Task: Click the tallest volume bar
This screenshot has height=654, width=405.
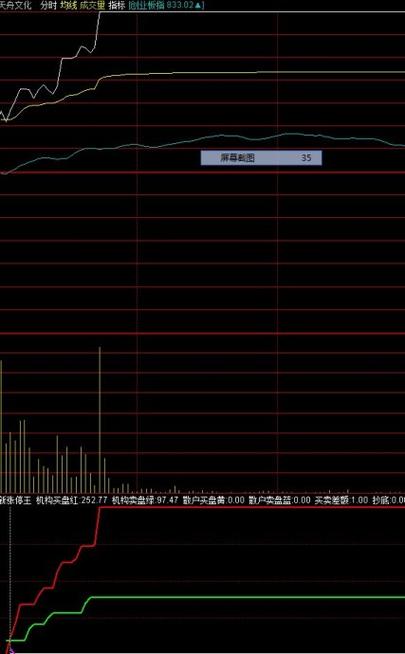Action: pyautogui.click(x=100, y=419)
